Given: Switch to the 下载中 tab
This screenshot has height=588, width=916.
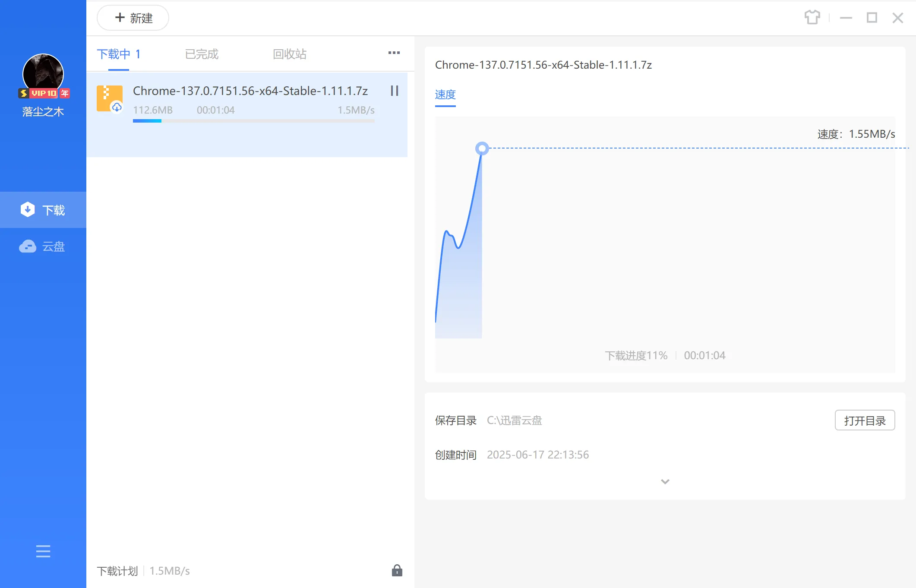Looking at the screenshot, I should click(118, 54).
